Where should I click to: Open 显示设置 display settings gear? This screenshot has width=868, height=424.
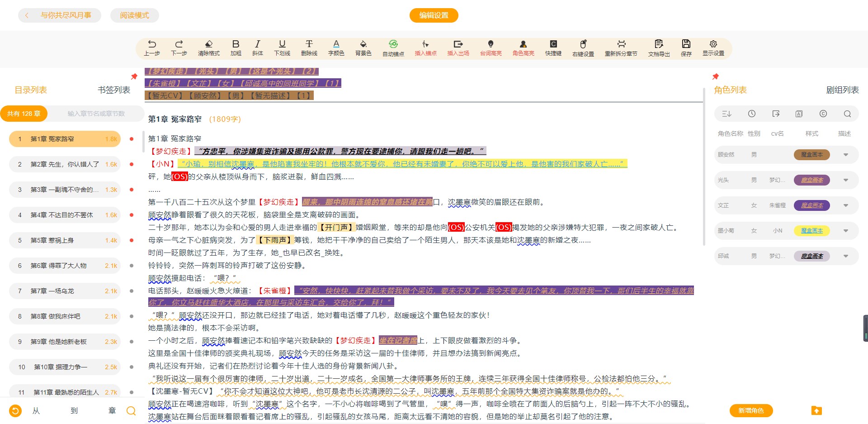(713, 44)
